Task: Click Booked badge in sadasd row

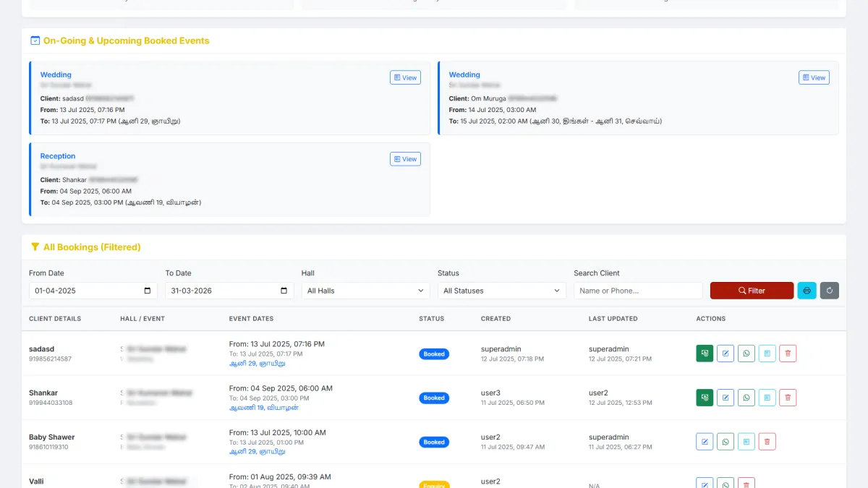Action: tap(434, 354)
